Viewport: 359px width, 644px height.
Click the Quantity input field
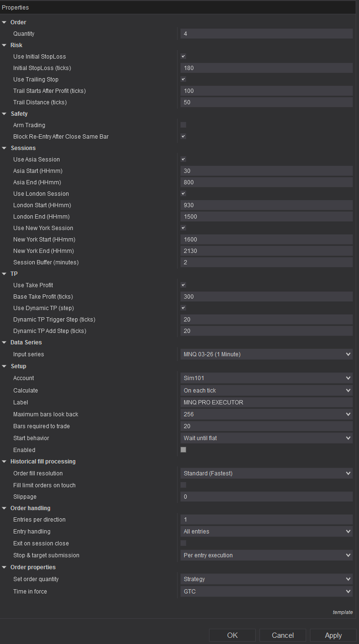point(266,34)
